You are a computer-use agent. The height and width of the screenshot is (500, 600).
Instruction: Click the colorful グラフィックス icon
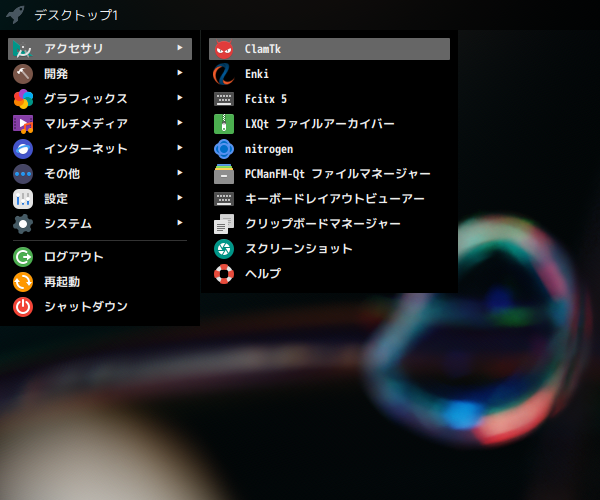pyautogui.click(x=23, y=99)
